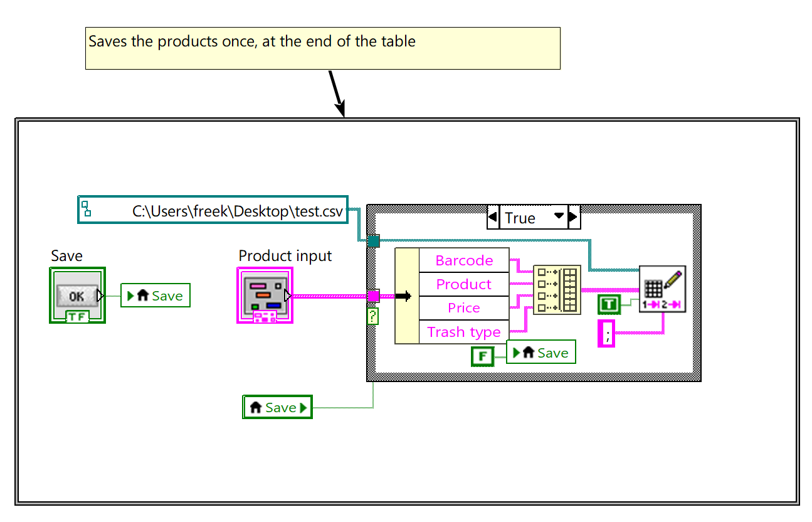Viewport: 812px width, 522px height.
Task: Click the Build Array function node
Action: 557,289
